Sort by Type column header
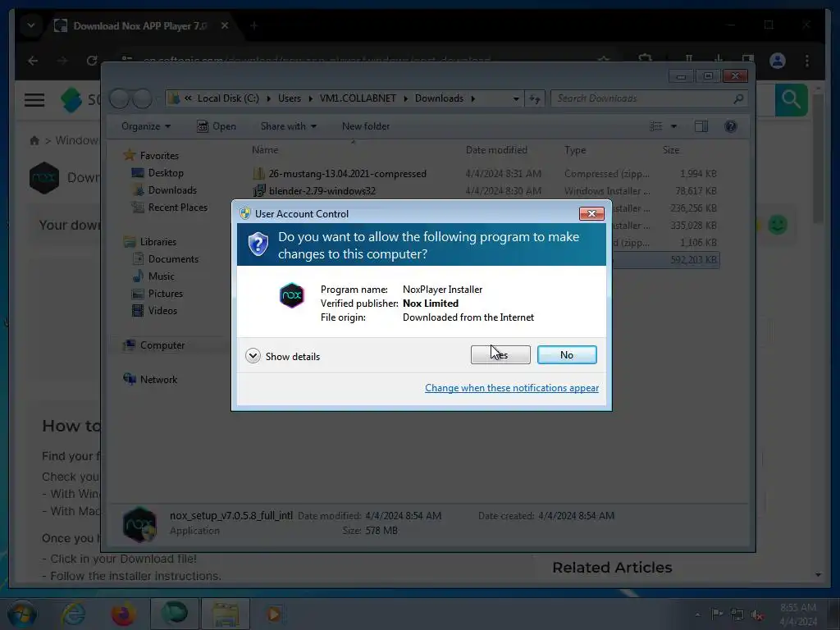 (575, 150)
